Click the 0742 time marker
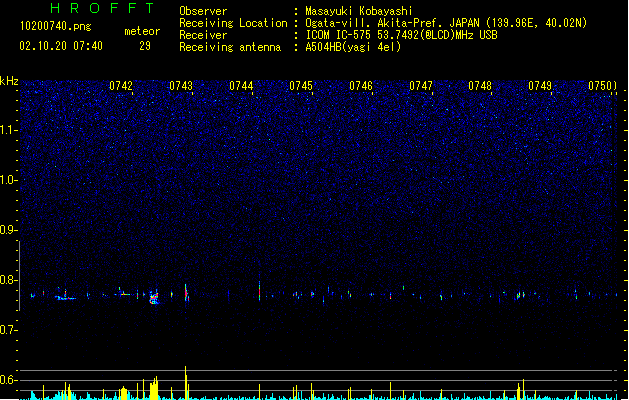Screen dimensions: 629x400 coord(121,86)
